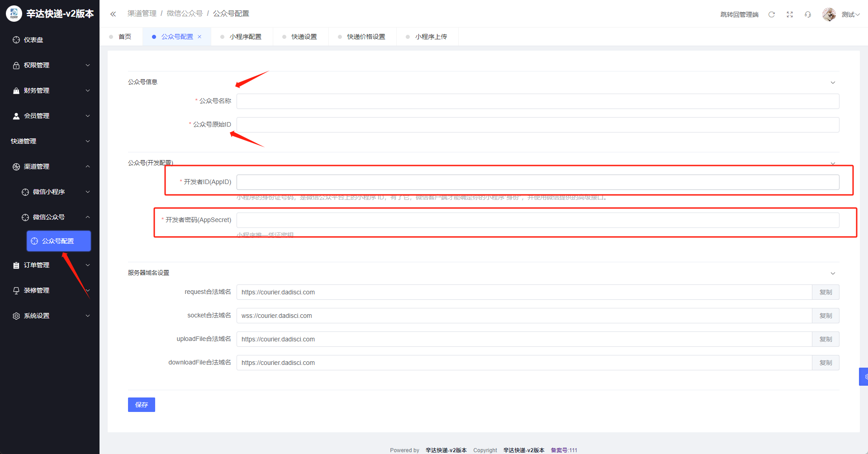The height and width of the screenshot is (454, 868).
Task: Switch to the 小程序配置 tab
Action: pyautogui.click(x=245, y=37)
